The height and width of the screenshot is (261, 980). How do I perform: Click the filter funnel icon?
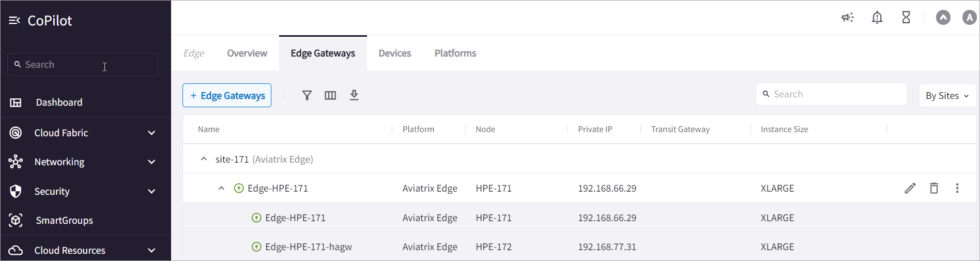(x=307, y=95)
